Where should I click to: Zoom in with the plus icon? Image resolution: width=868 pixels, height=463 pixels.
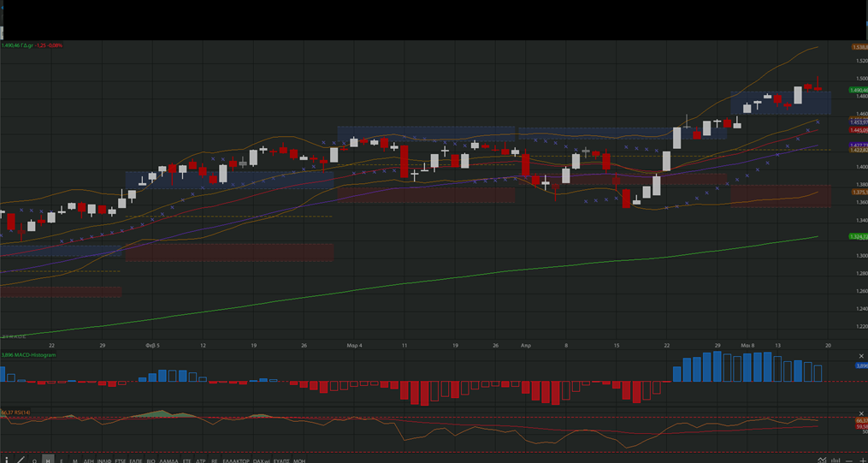coord(863,460)
